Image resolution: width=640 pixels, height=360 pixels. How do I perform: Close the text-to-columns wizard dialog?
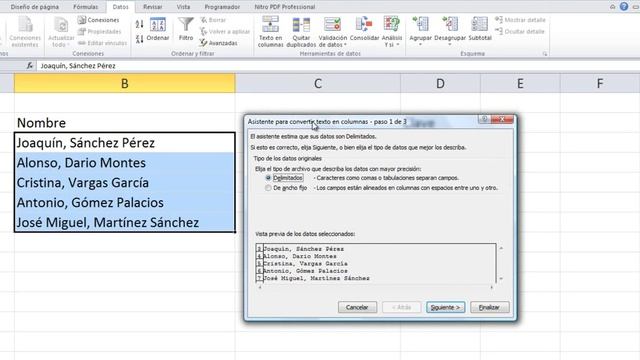(x=502, y=119)
